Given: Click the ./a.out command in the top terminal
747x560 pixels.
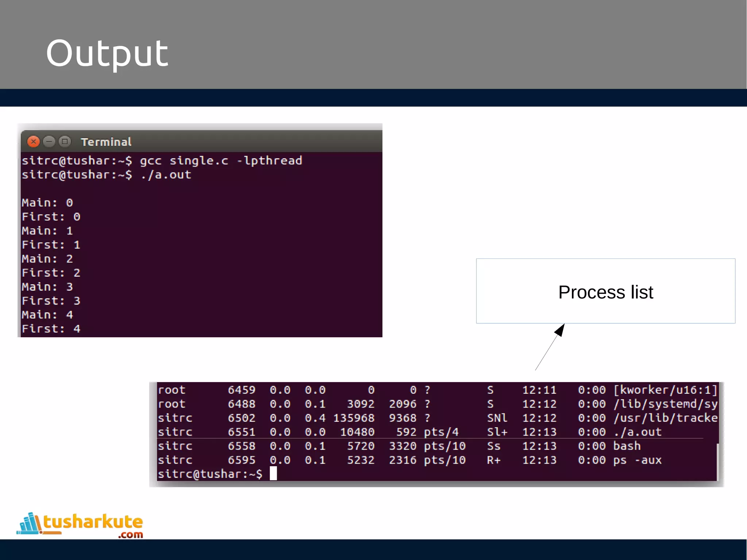Looking at the screenshot, I should (x=166, y=175).
